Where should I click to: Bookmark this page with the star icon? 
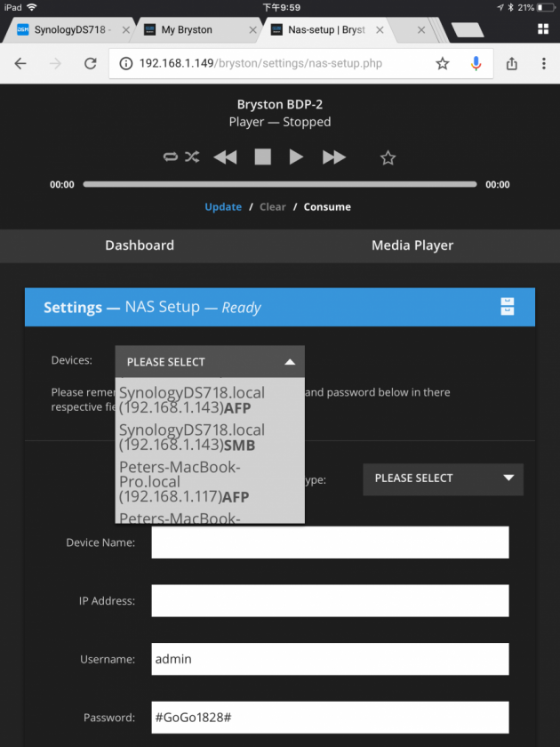[x=443, y=63]
